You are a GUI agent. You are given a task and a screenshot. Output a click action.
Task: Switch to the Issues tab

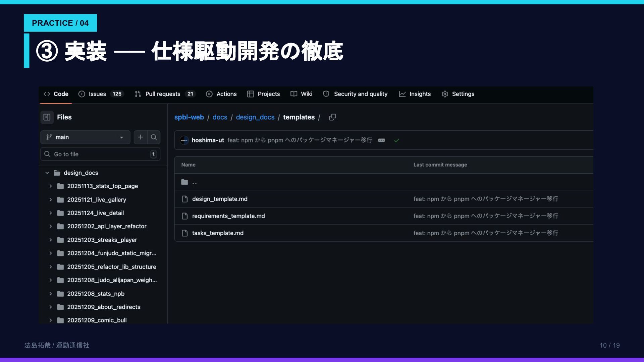pyautogui.click(x=97, y=94)
